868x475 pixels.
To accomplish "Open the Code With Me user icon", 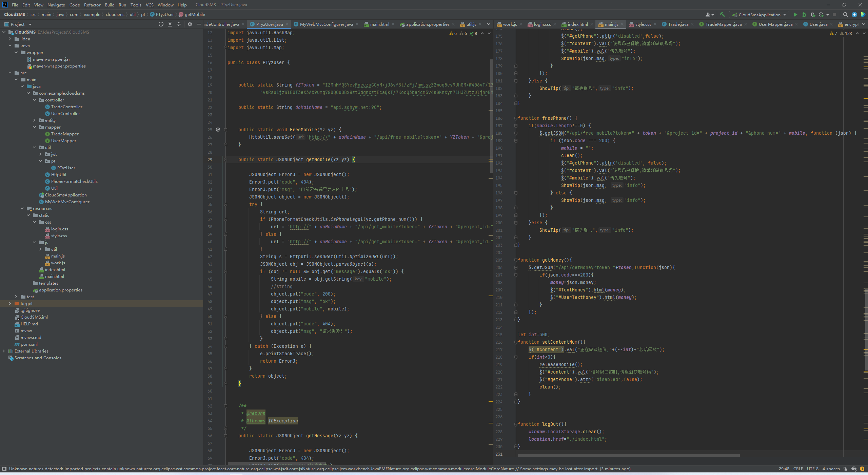I will [x=709, y=15].
